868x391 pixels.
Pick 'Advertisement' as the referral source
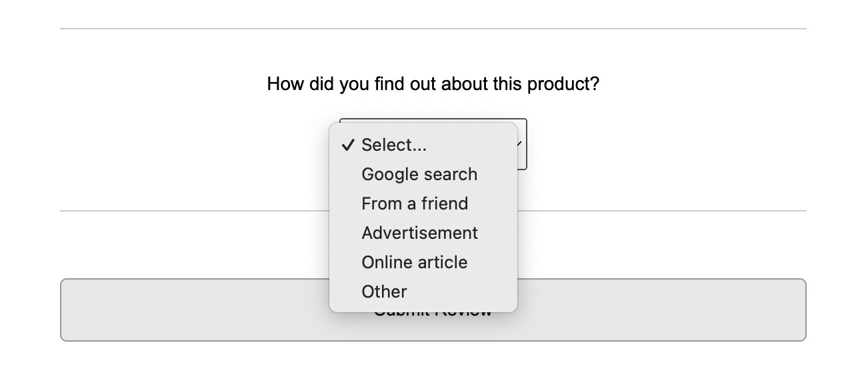point(419,233)
